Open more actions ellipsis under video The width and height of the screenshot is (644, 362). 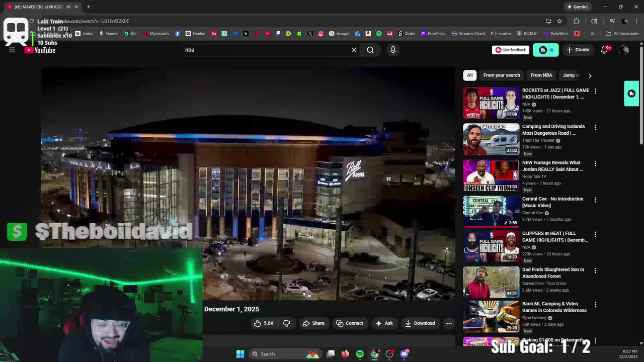[x=449, y=323]
